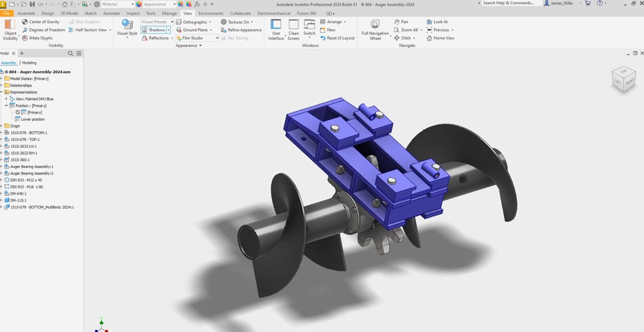Screen dimensions: 644x332
Task: Toggle Shadows in the Appearance panel
Action: click(x=155, y=30)
